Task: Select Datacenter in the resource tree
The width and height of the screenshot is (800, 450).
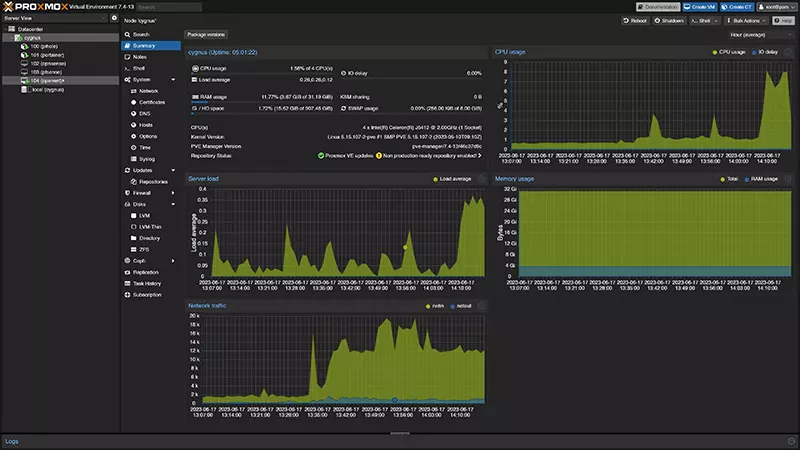Action: [27, 29]
